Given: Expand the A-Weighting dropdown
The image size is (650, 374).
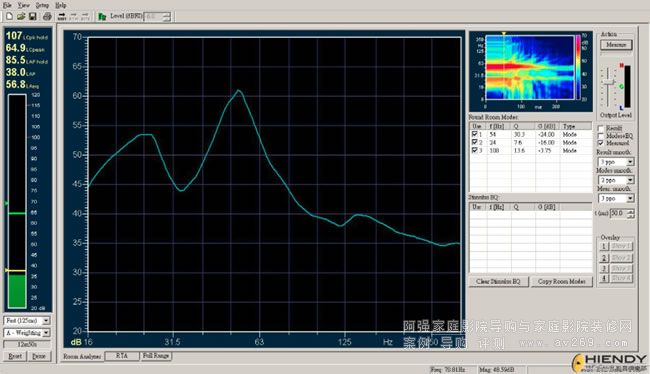Looking at the screenshot, I should click(46, 333).
